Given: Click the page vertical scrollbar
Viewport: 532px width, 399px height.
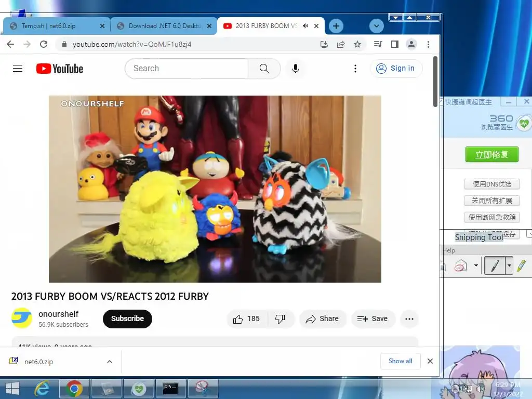Looking at the screenshot, I should 435,82.
